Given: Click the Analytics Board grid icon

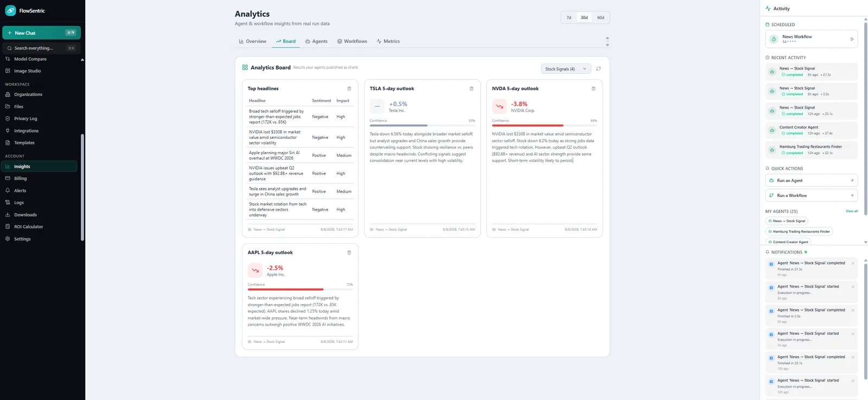Looking at the screenshot, I should (245, 67).
